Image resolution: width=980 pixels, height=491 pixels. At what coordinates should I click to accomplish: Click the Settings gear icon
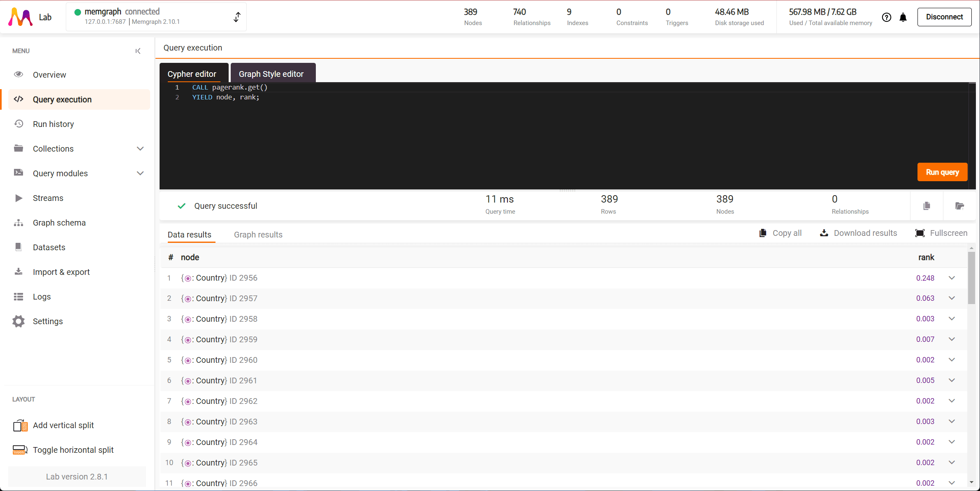(19, 321)
